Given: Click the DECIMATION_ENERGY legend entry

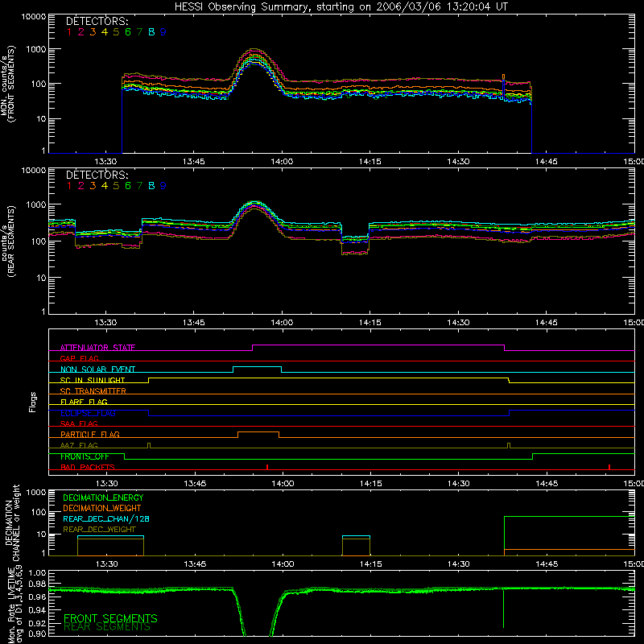Looking at the screenshot, I should (103, 497).
